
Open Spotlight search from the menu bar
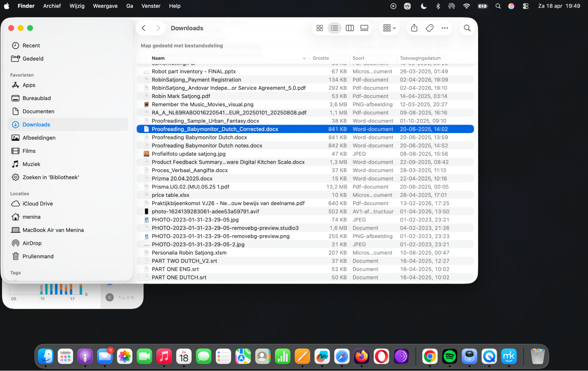[x=498, y=6]
